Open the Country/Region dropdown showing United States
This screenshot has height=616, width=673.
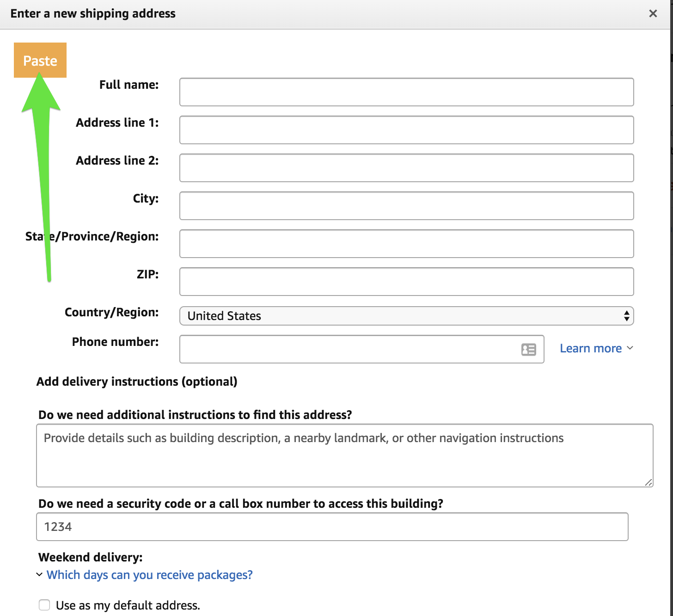pos(406,316)
